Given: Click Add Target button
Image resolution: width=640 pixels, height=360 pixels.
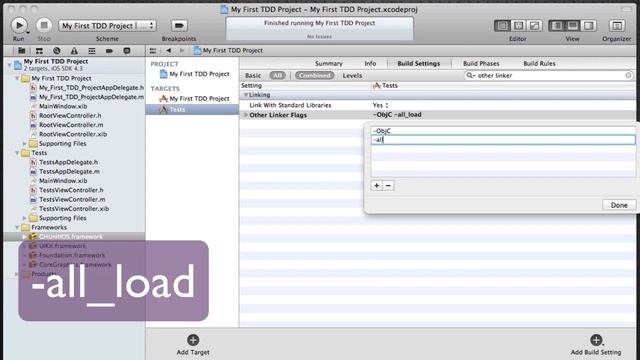Looking at the screenshot, I should pos(193,344).
